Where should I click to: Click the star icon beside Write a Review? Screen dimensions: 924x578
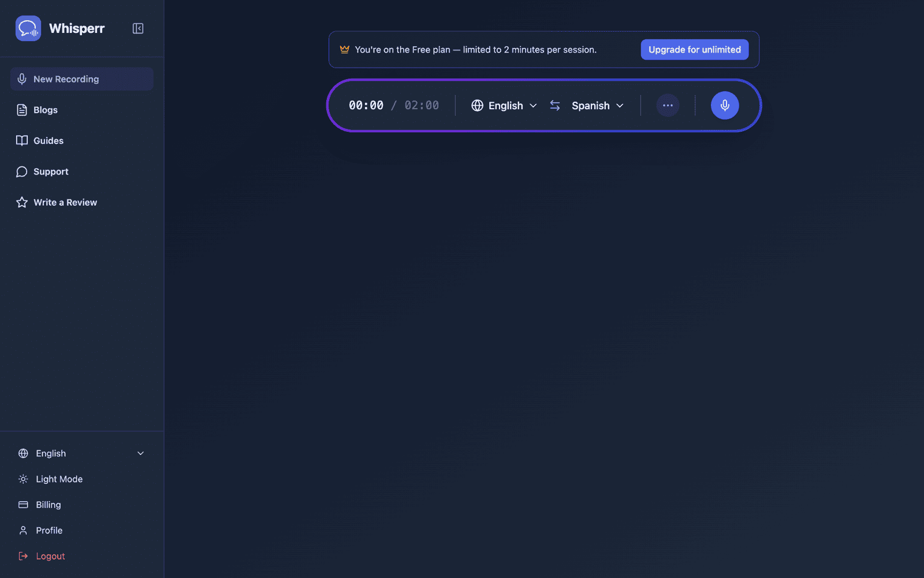click(x=22, y=202)
